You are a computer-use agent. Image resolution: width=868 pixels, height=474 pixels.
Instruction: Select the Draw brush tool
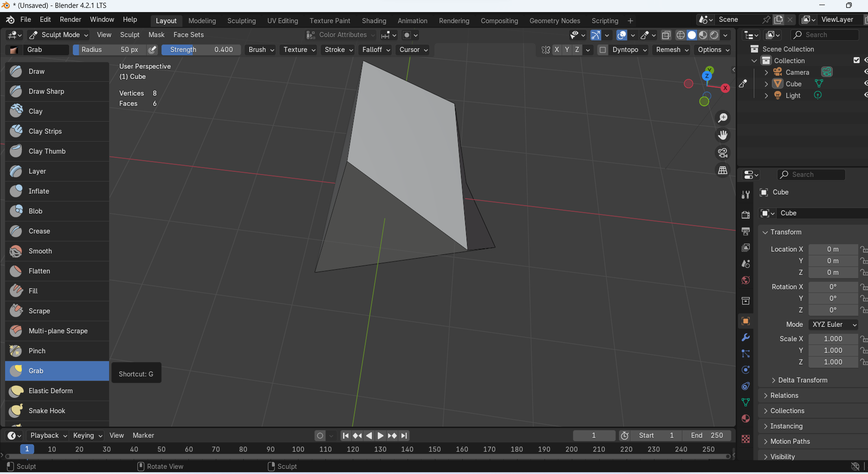coord(57,71)
